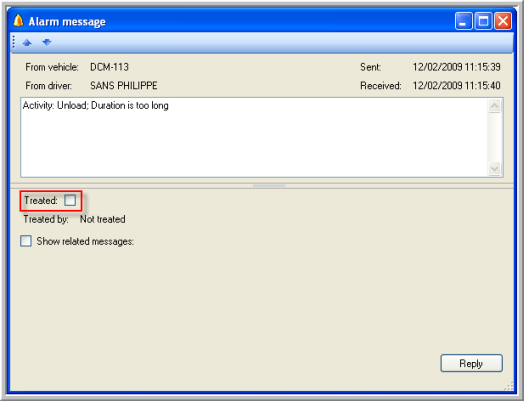Click the splitter bar below message box
Viewport: 524px width, 401px height.
262,186
